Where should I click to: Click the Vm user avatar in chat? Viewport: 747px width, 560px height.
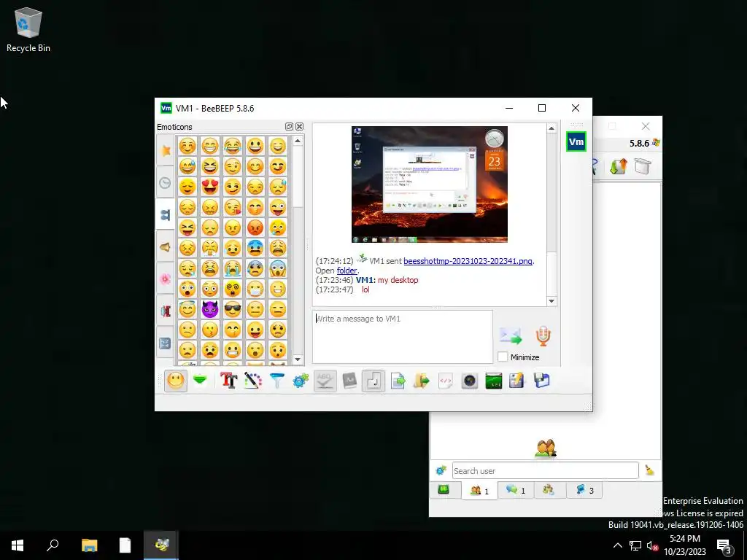click(x=576, y=141)
